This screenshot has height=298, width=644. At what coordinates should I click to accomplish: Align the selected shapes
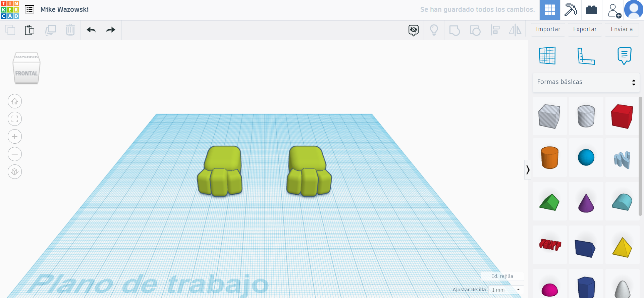click(x=495, y=30)
